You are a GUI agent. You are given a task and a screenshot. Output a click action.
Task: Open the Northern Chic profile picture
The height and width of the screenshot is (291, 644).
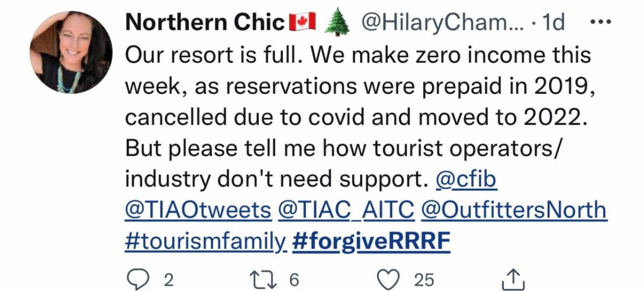(71, 53)
